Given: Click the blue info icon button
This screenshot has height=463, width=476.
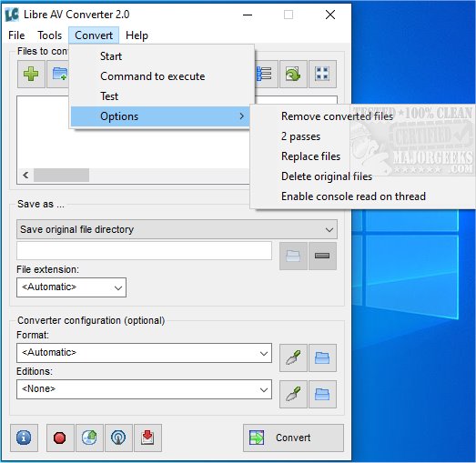Looking at the screenshot, I should (24, 438).
